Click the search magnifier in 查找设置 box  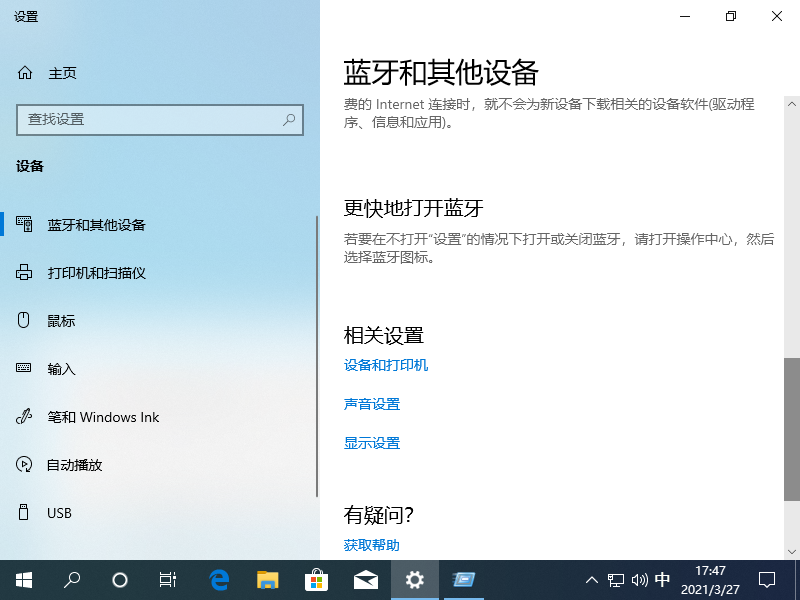(289, 119)
